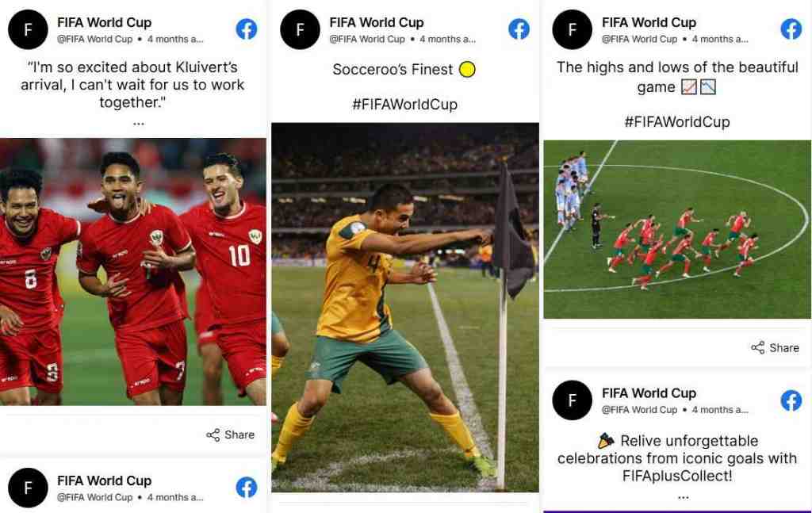Click FIFA avatar on FIFAplusCollect post
812x513 pixels.
pyautogui.click(x=573, y=400)
